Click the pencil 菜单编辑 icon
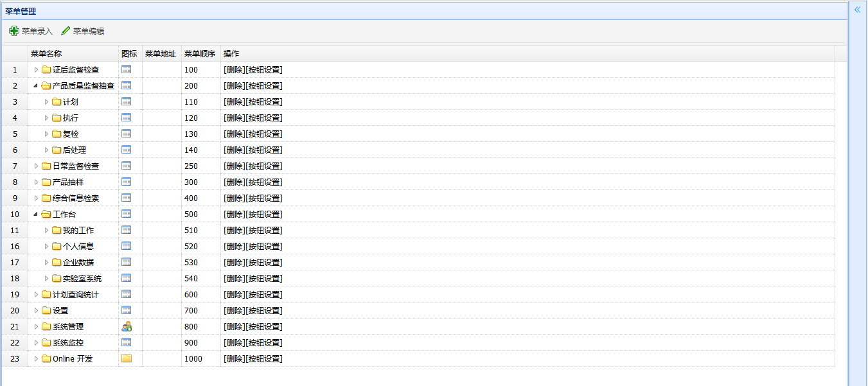Screen dimensions: 868x386 point(66,31)
